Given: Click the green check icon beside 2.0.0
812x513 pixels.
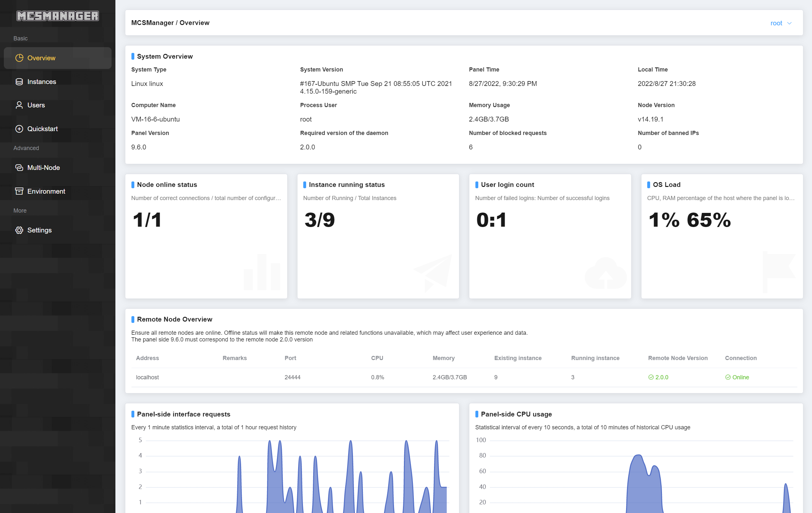Looking at the screenshot, I should (651, 377).
